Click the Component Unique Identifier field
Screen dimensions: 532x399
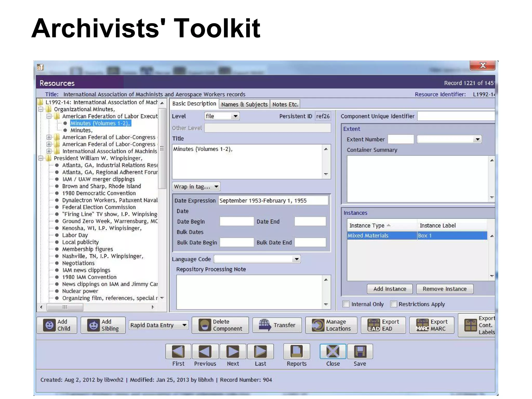click(x=456, y=116)
